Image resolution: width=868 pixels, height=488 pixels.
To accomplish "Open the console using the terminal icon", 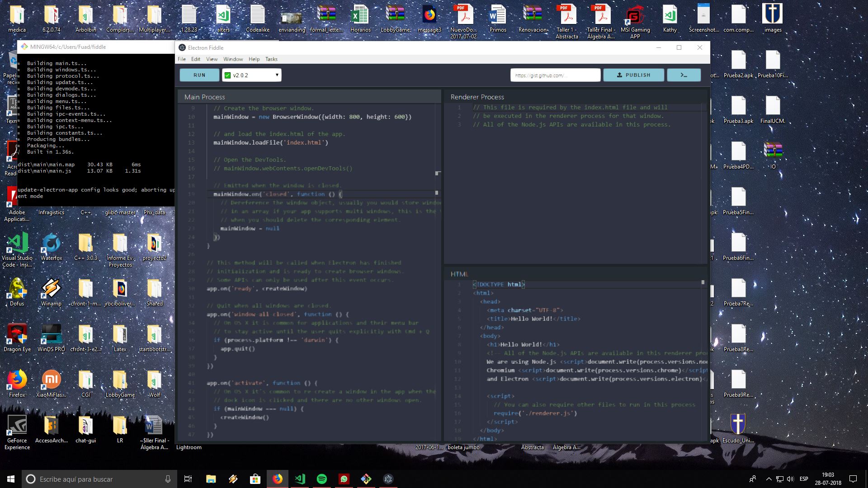I will coord(684,75).
